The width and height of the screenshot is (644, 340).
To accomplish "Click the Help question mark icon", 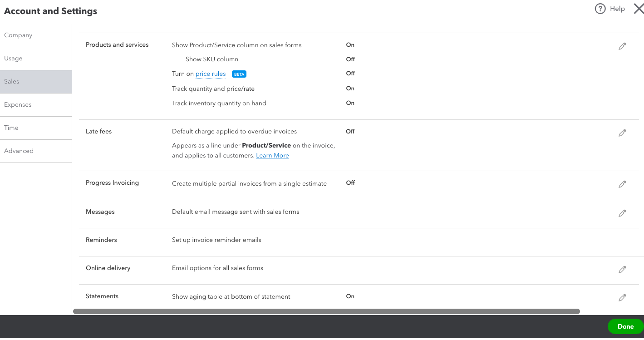I will (x=600, y=9).
